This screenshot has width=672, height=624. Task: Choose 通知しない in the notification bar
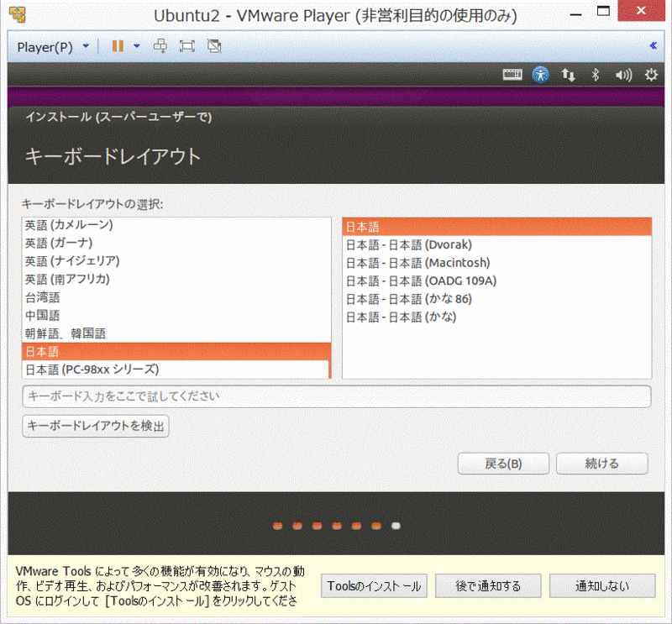602,586
